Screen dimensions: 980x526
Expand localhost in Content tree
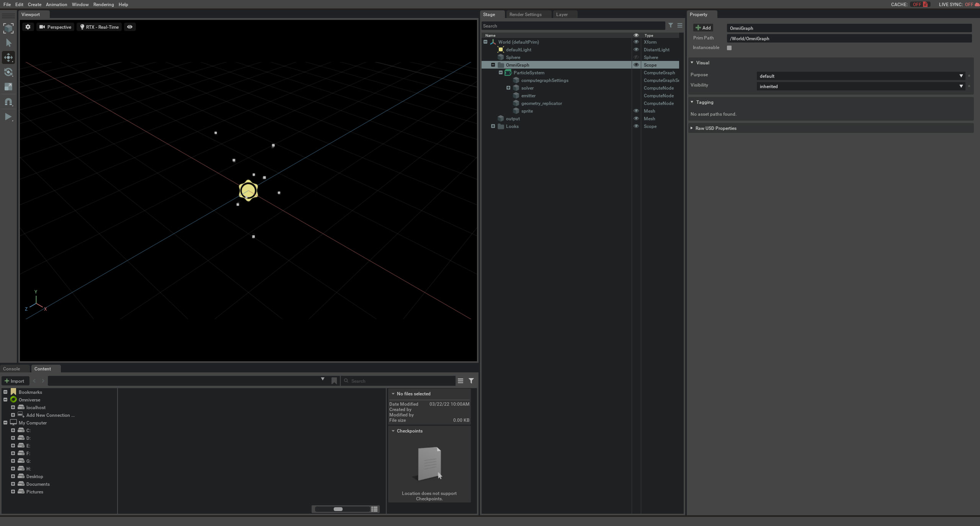pyautogui.click(x=13, y=407)
